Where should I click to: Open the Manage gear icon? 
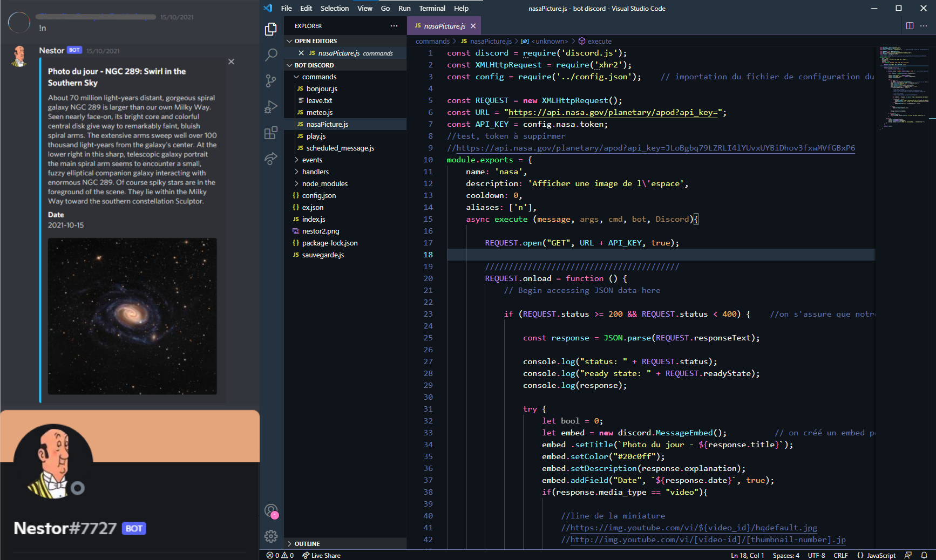[271, 536]
